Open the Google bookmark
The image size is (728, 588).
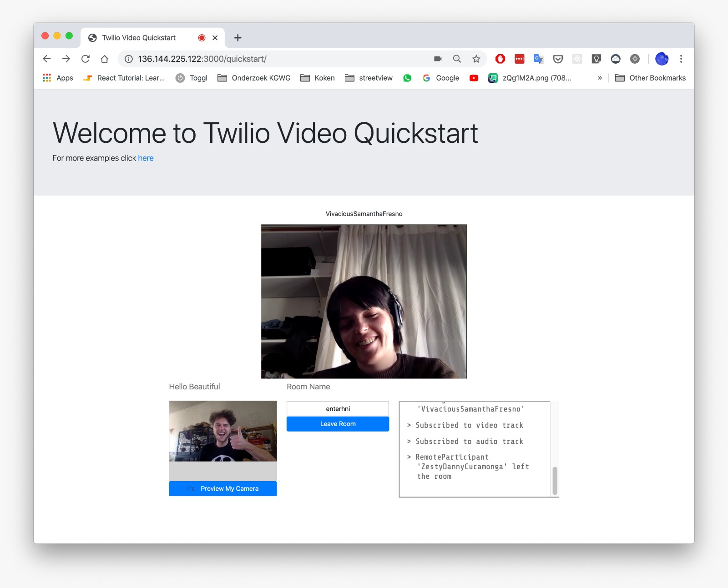pyautogui.click(x=441, y=78)
